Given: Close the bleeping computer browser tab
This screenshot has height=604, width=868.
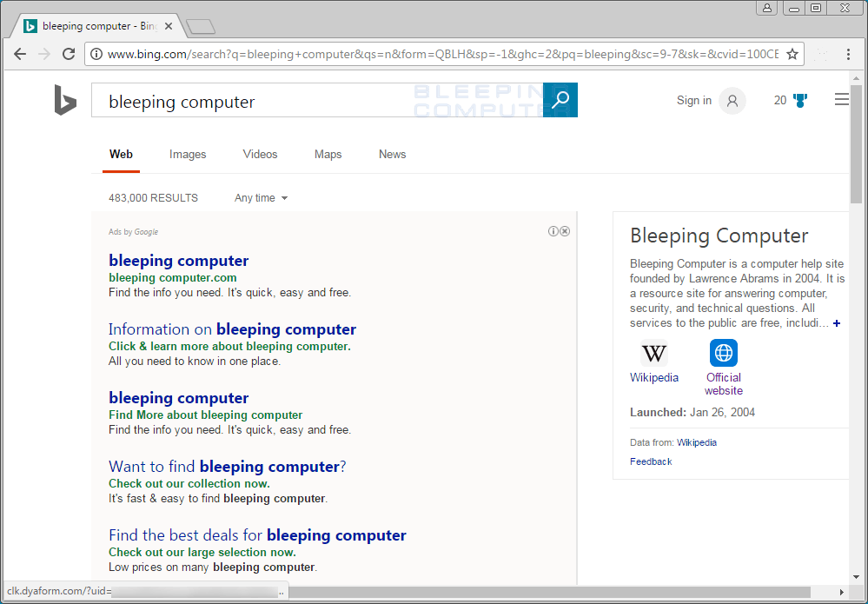Looking at the screenshot, I should pos(169,26).
